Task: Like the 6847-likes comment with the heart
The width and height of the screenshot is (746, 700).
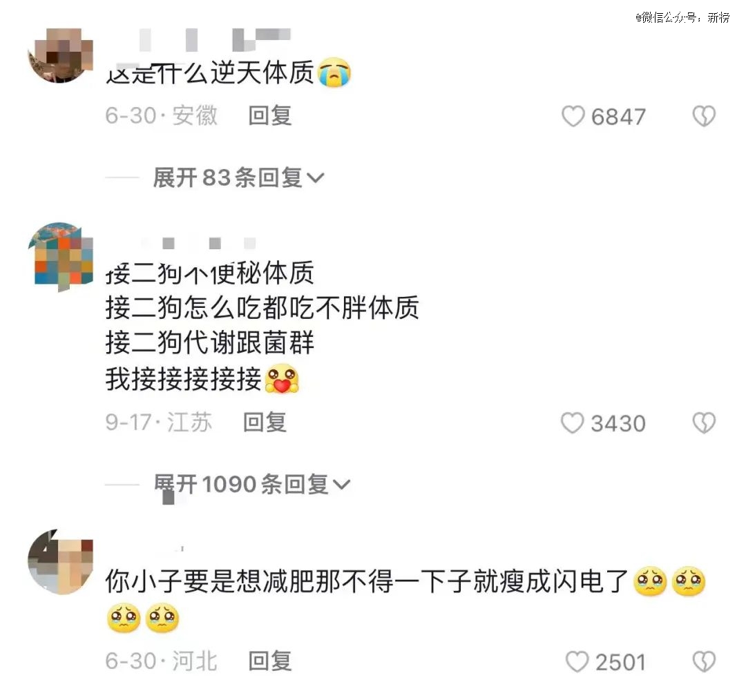Action: coord(573,117)
